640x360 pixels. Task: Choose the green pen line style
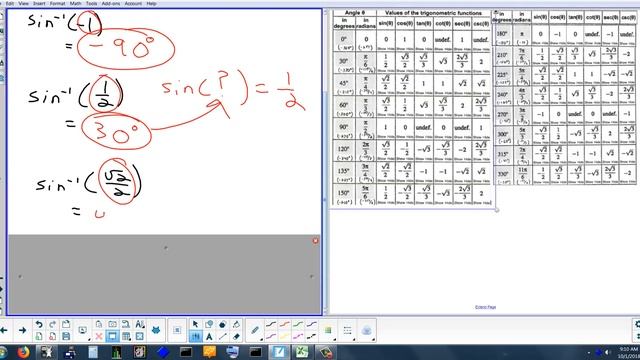coord(298,324)
